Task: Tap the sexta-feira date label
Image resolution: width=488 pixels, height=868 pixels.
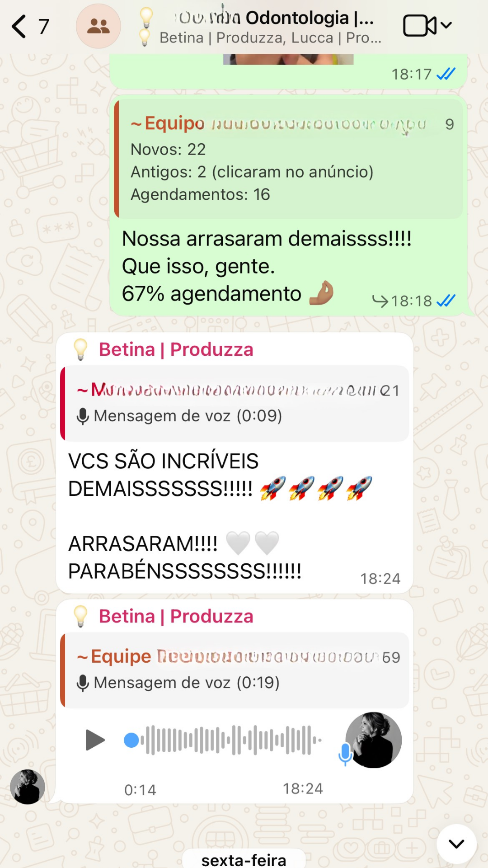Action: point(244,859)
